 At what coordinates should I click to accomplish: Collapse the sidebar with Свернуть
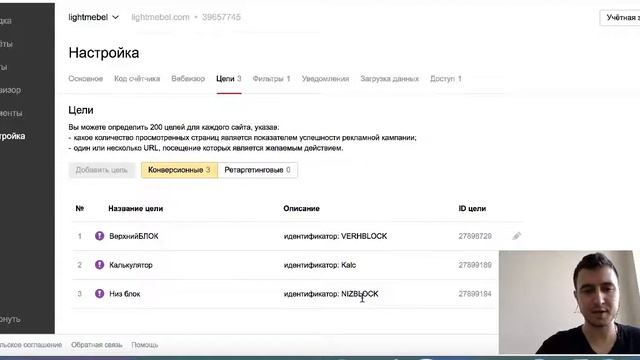click(10, 319)
